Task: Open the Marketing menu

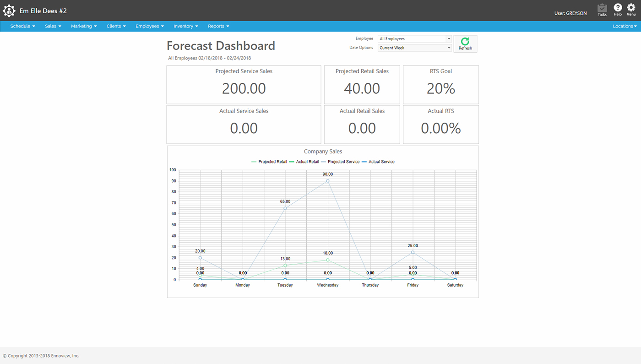Action: (x=84, y=26)
